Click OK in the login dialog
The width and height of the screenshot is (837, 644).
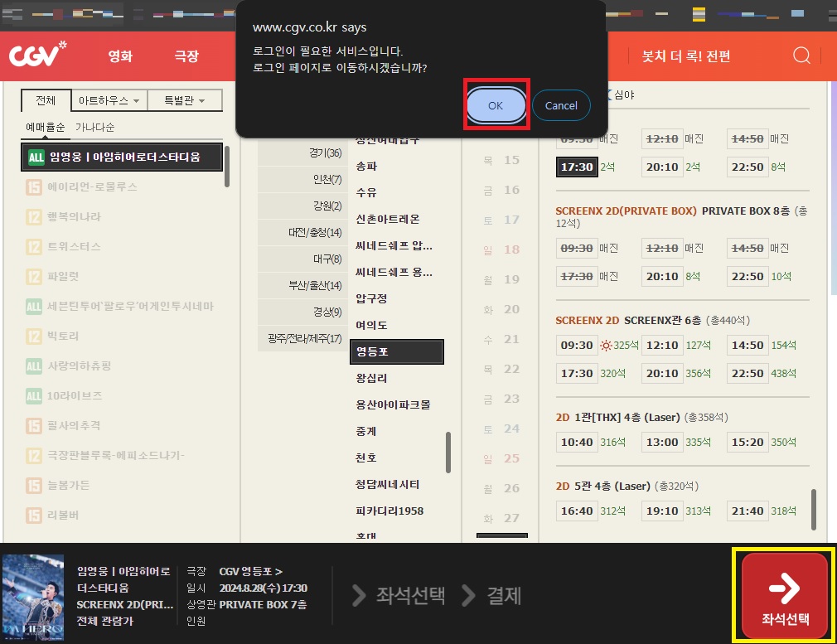click(495, 106)
